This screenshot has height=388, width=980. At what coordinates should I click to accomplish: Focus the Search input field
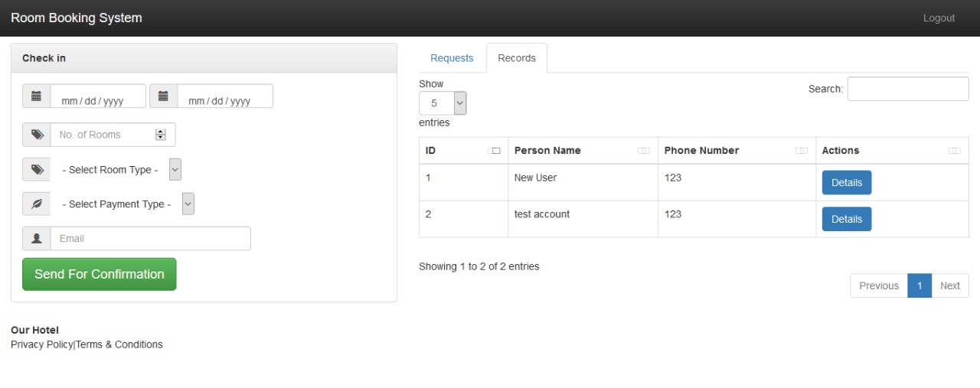click(907, 89)
